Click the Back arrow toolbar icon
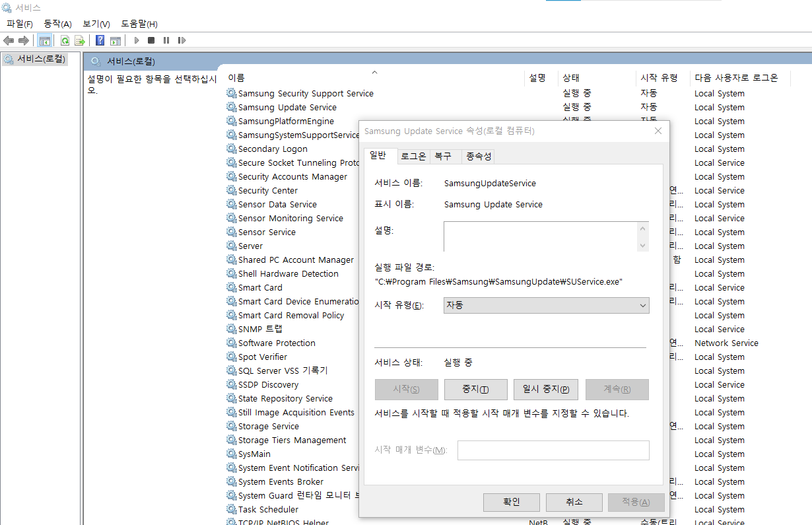This screenshot has height=525, width=812. [x=9, y=40]
